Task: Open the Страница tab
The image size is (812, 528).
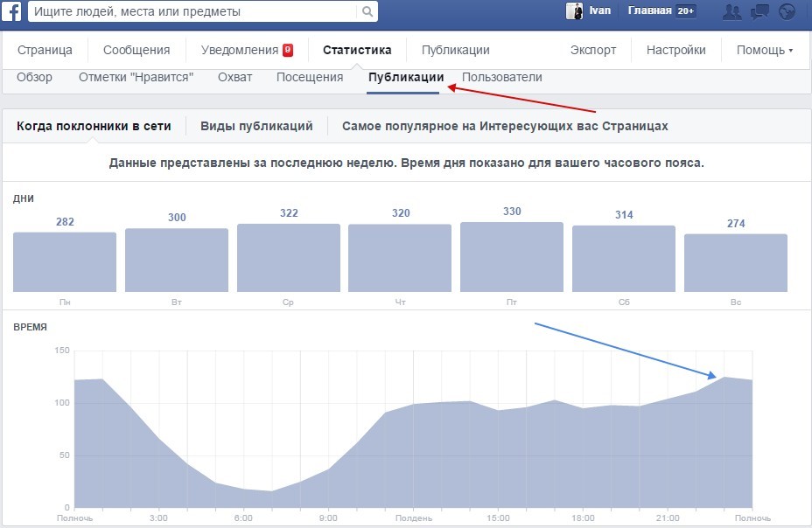Action: pos(45,50)
